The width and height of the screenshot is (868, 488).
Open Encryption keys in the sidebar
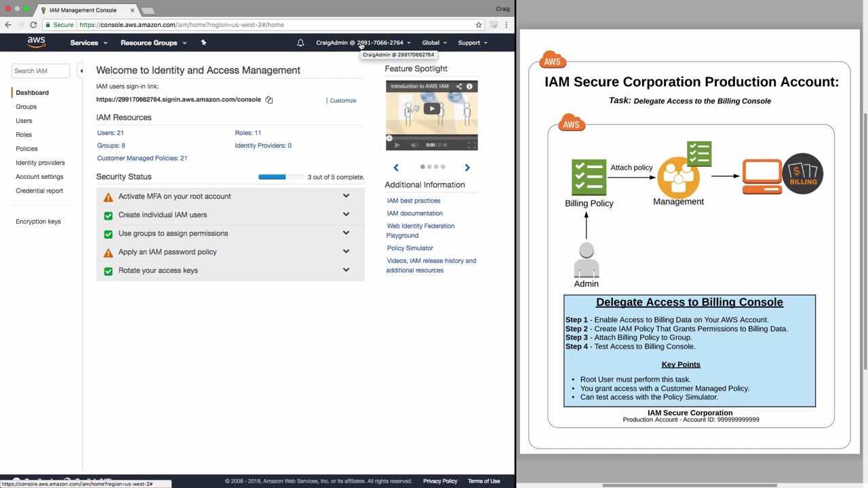point(38,222)
